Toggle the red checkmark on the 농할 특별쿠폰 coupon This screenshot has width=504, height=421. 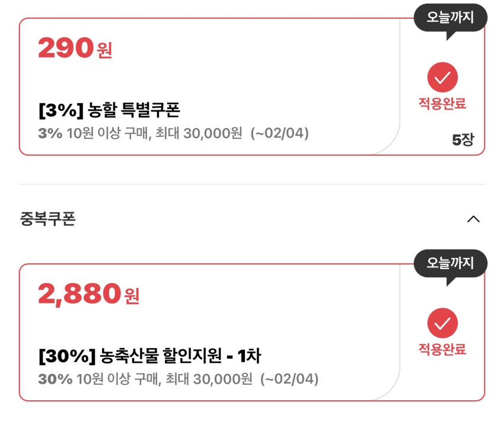(x=442, y=77)
